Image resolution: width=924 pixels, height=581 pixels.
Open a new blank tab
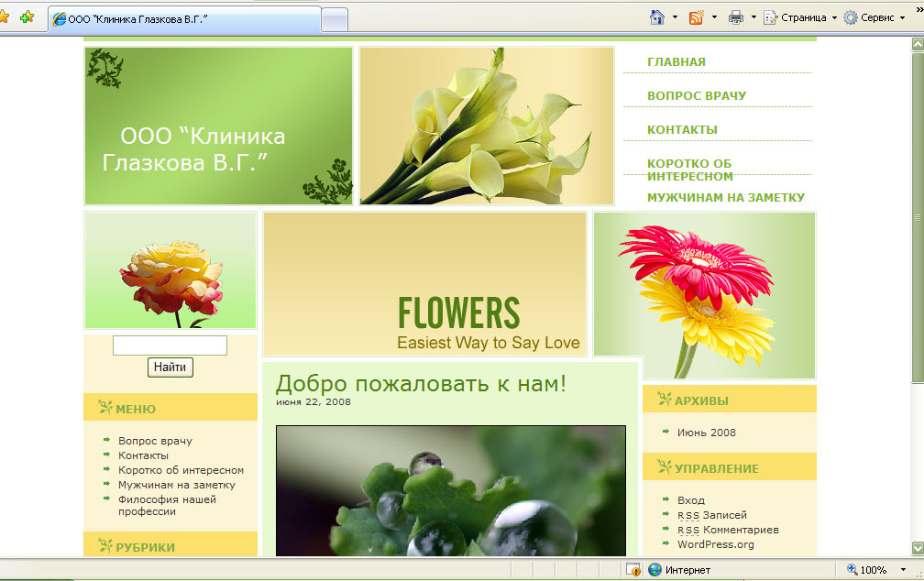tap(335, 18)
